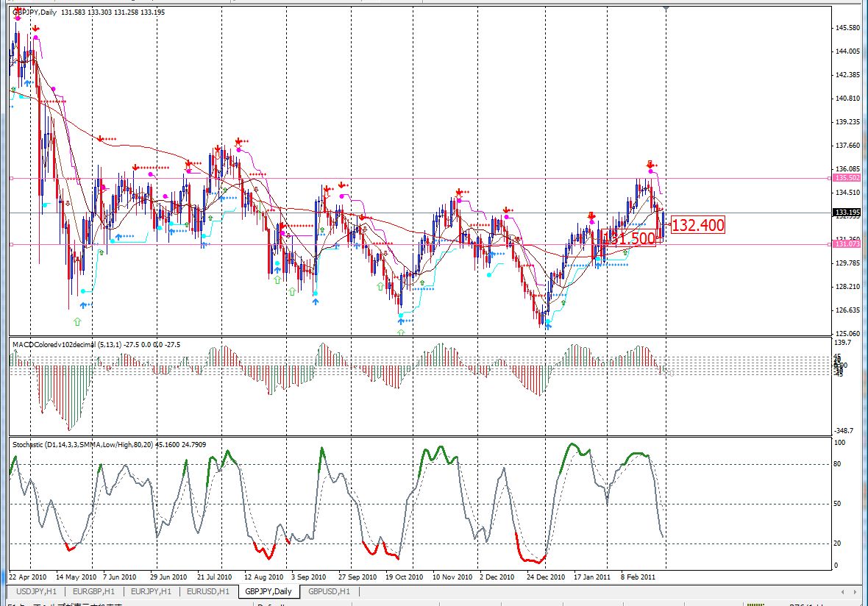Click the right tab-scroll arrow
This screenshot has height=606, width=868.
[855, 591]
